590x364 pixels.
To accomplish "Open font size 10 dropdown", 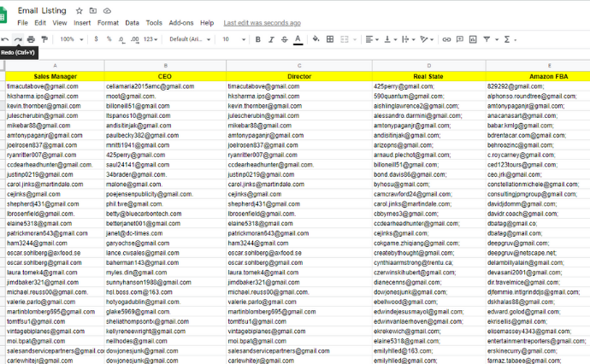I will 233,39.
